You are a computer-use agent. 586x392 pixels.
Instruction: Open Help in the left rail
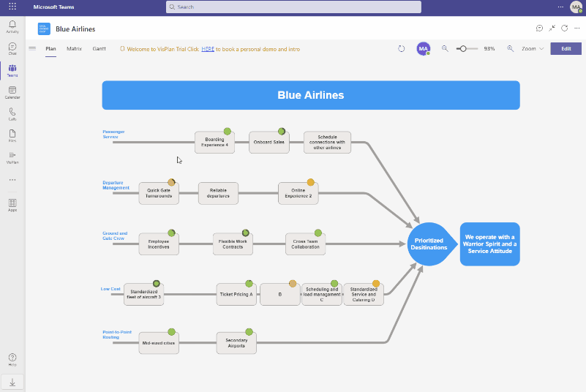[x=12, y=360]
